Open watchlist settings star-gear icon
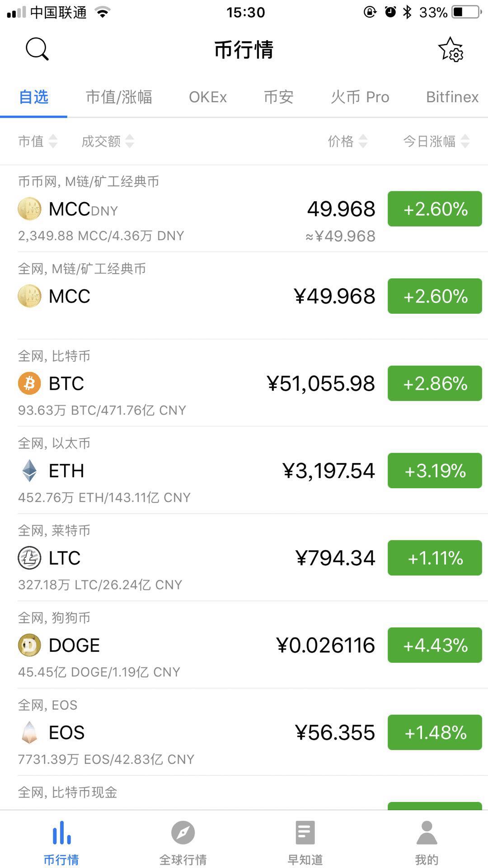 pos(450,50)
